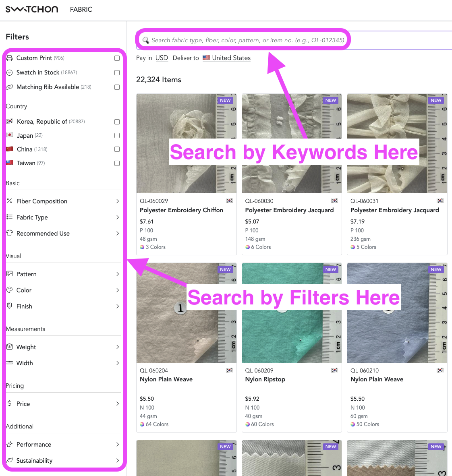Enable the Custom Print checkbox
Screen dimensions: 452x476
[x=117, y=58]
